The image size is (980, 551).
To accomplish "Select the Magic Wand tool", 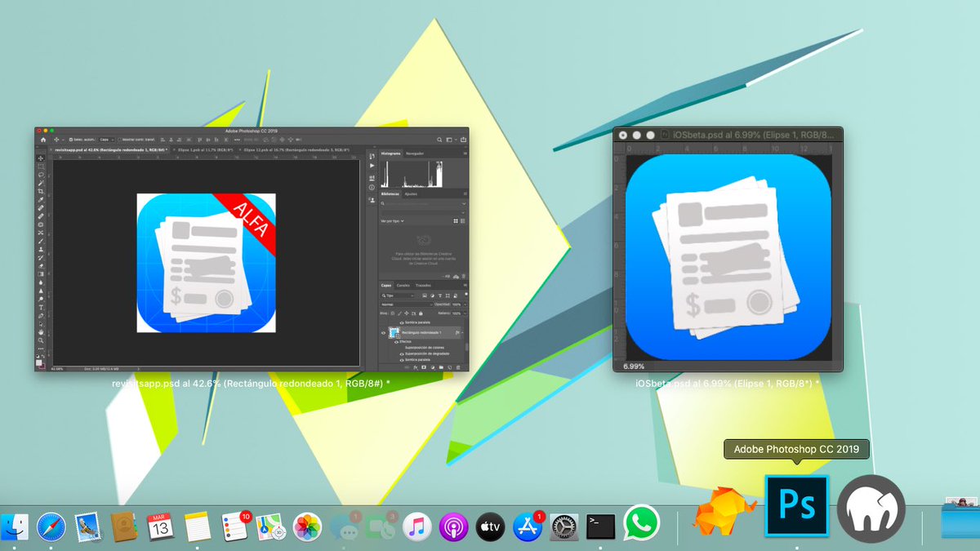I will [41, 183].
